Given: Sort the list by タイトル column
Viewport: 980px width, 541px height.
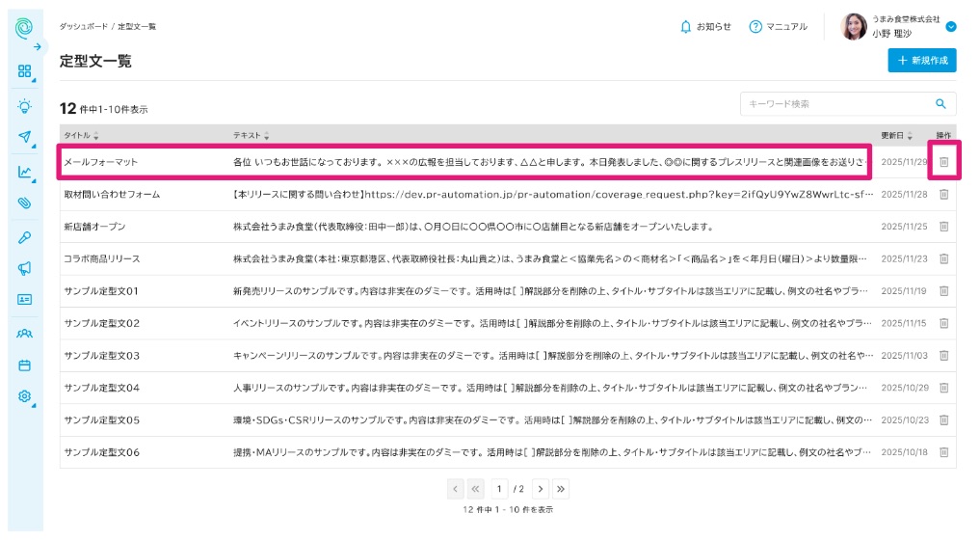Looking at the screenshot, I should point(81,135).
